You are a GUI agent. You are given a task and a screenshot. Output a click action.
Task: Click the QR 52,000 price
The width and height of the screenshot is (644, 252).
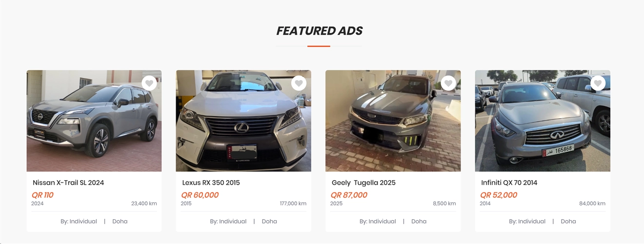[498, 195]
